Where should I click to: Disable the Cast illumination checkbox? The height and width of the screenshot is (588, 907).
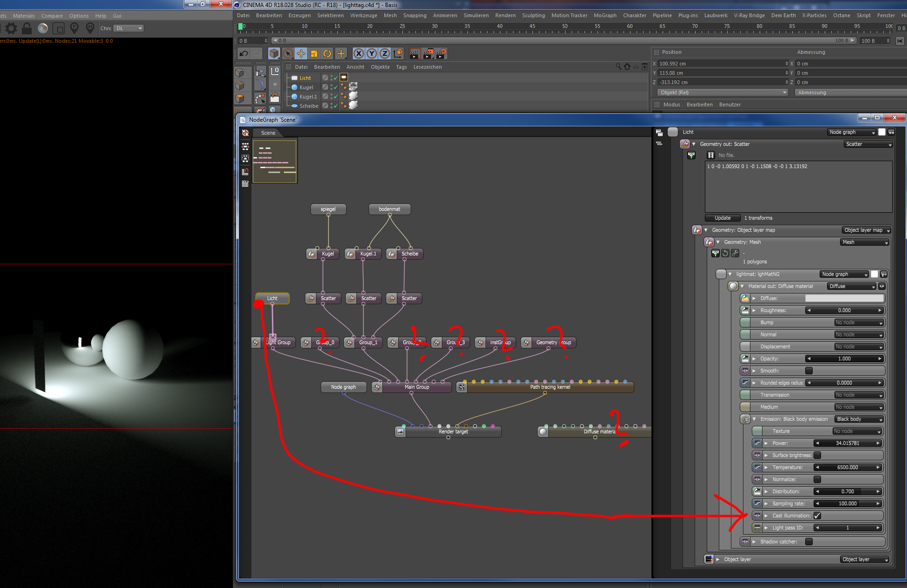[x=817, y=516]
